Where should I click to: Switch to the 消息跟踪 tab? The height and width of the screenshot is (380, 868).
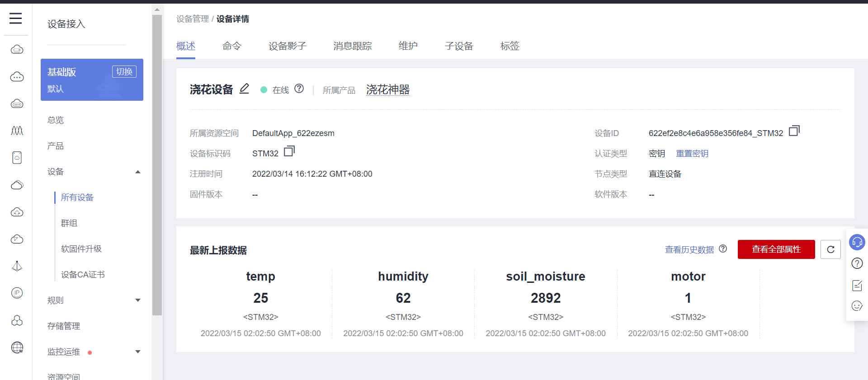pyautogui.click(x=353, y=46)
